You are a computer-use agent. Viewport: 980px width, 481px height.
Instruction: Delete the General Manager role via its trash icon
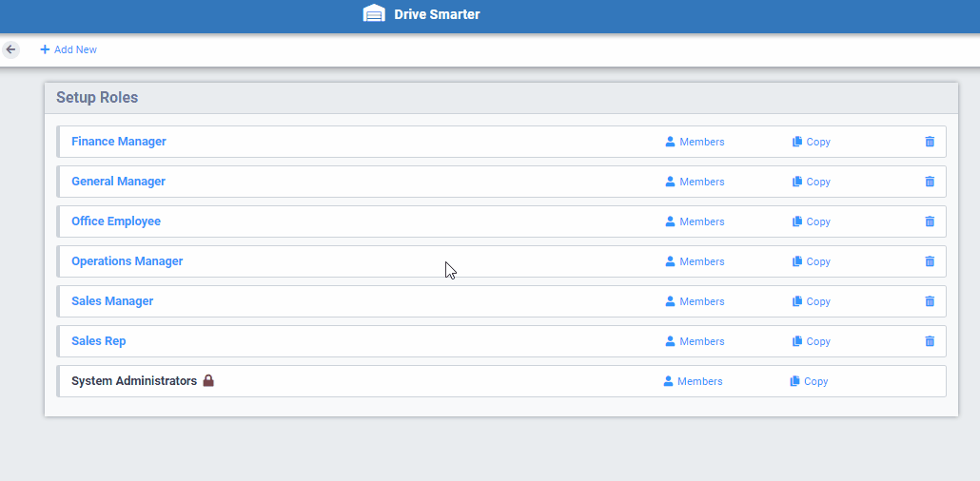pos(930,182)
